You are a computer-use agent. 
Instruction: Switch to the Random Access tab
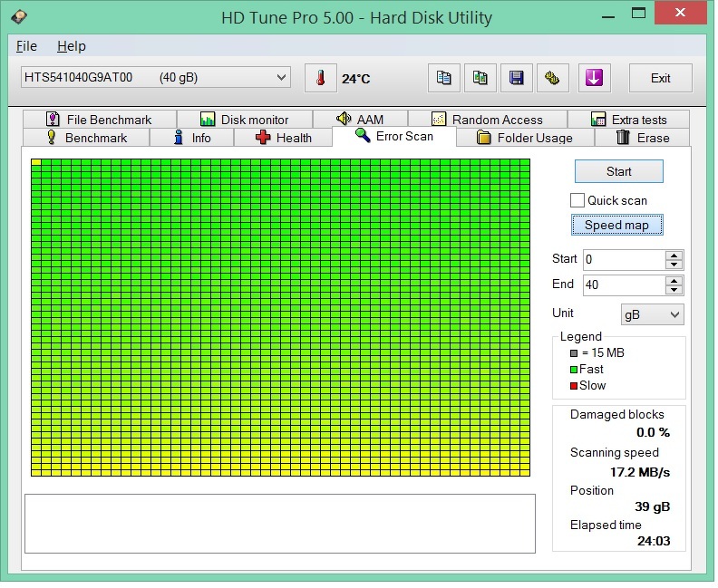coord(488,120)
